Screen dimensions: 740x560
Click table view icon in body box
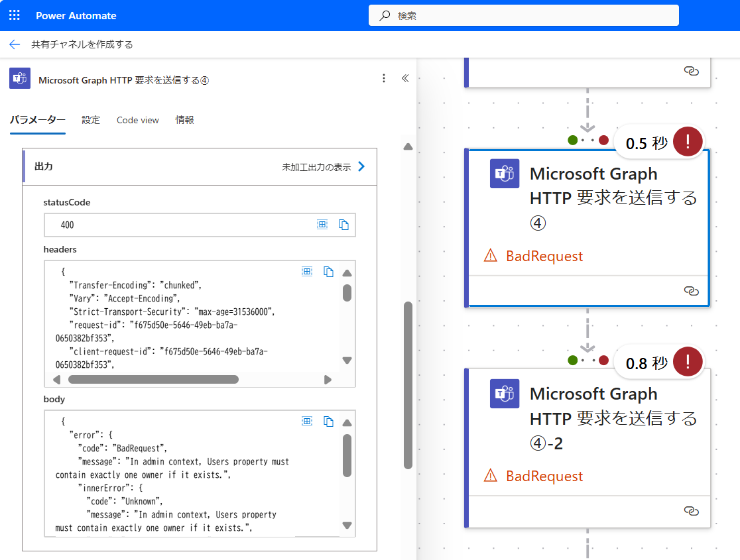coord(307,421)
